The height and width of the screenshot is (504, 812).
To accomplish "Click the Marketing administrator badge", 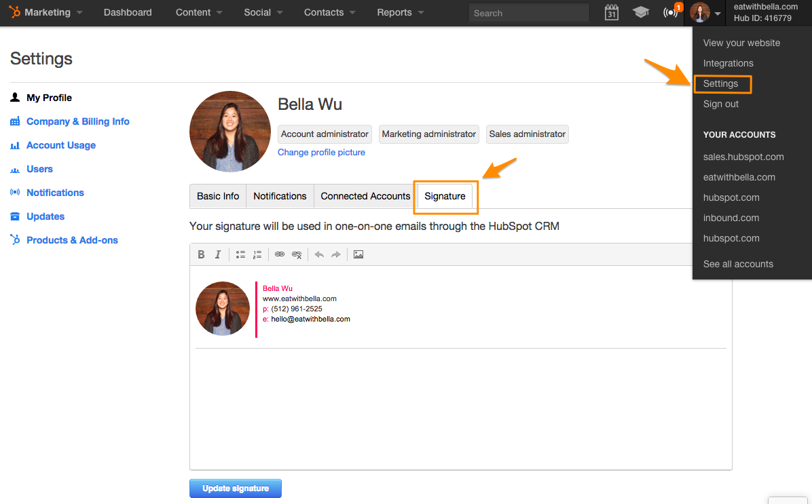I will [429, 134].
